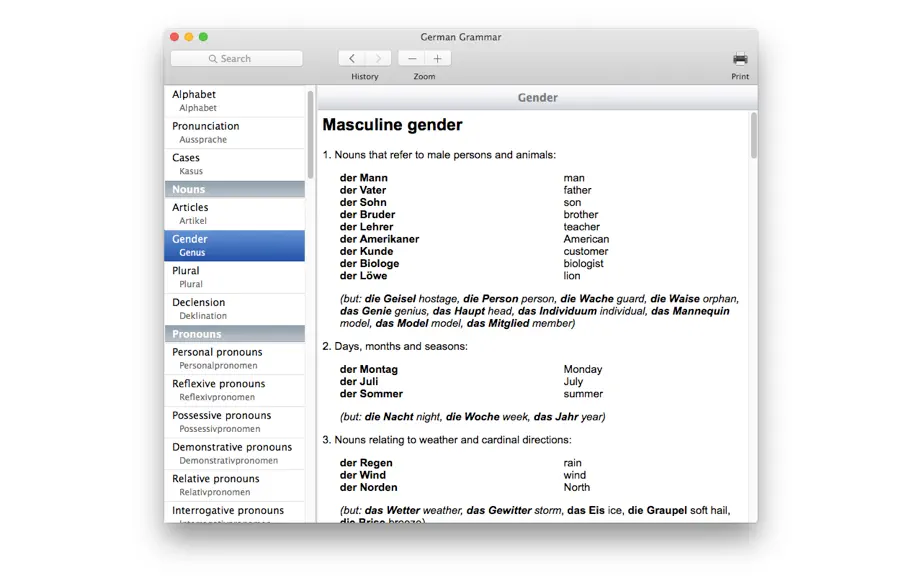This screenshot has height=576, width=922.
Task: Click the German Grammar window title
Action: tap(460, 37)
